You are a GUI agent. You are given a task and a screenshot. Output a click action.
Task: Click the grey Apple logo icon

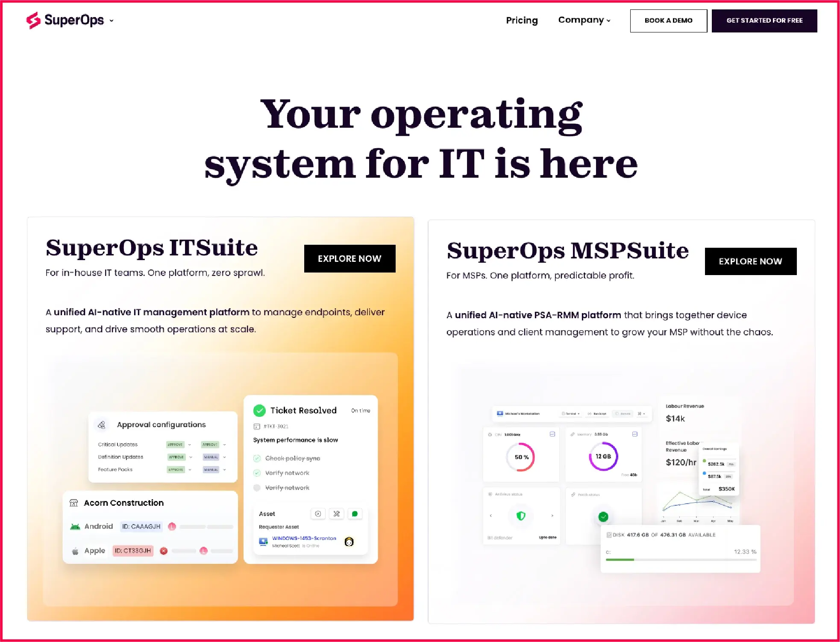pyautogui.click(x=75, y=551)
